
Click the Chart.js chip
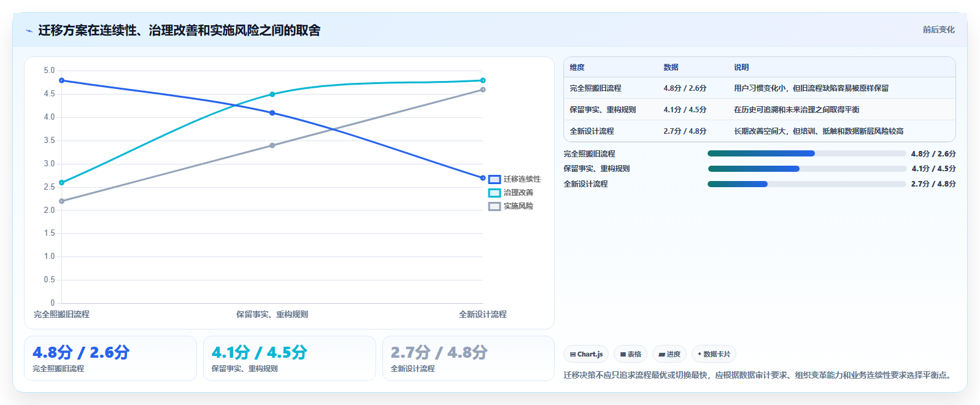[586, 354]
